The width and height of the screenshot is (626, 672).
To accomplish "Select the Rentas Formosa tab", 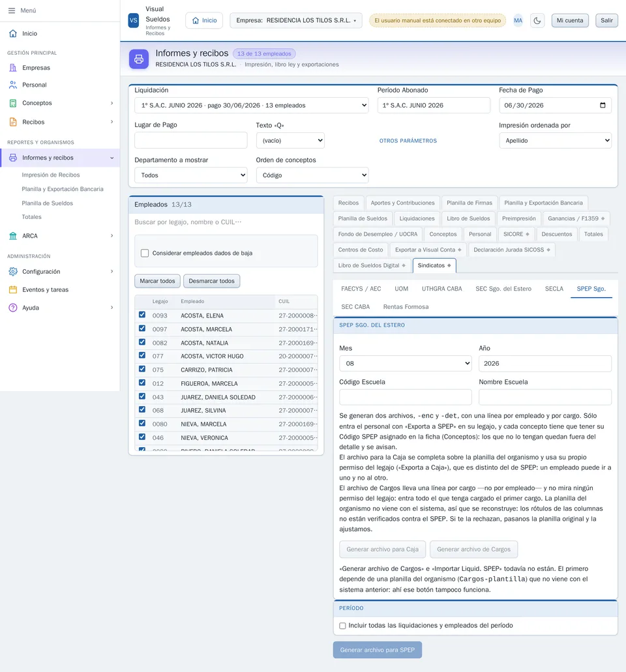I will point(406,307).
